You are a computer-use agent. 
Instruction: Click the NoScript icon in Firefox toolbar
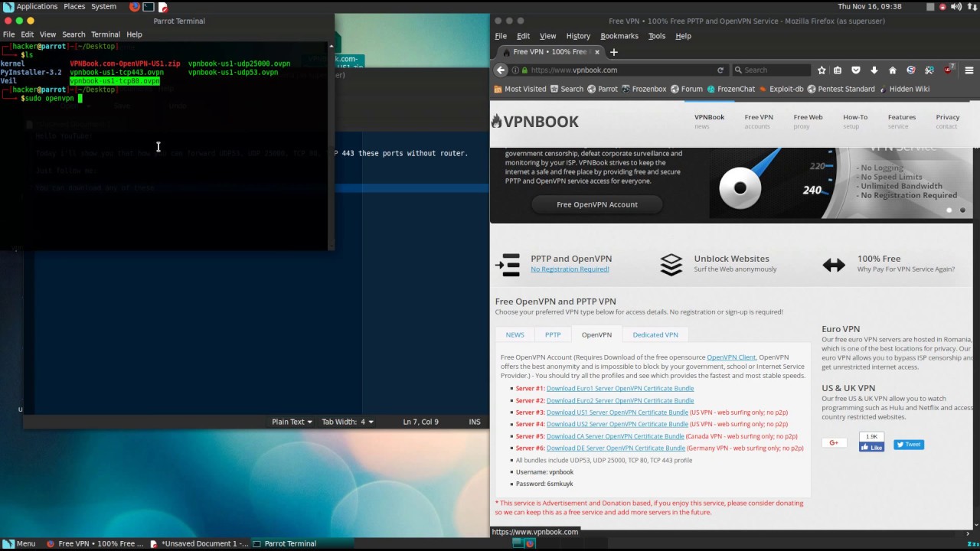click(x=910, y=70)
